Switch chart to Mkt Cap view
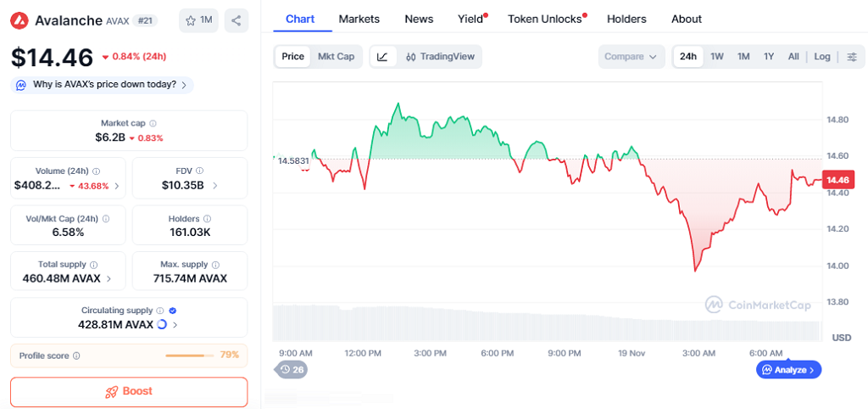This screenshot has width=868, height=409. (336, 57)
